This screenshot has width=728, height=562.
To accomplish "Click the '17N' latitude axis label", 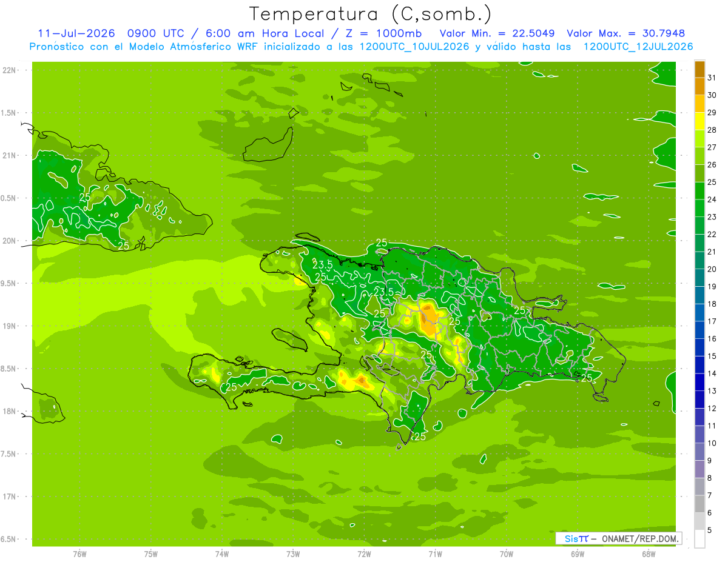I will (x=10, y=497).
